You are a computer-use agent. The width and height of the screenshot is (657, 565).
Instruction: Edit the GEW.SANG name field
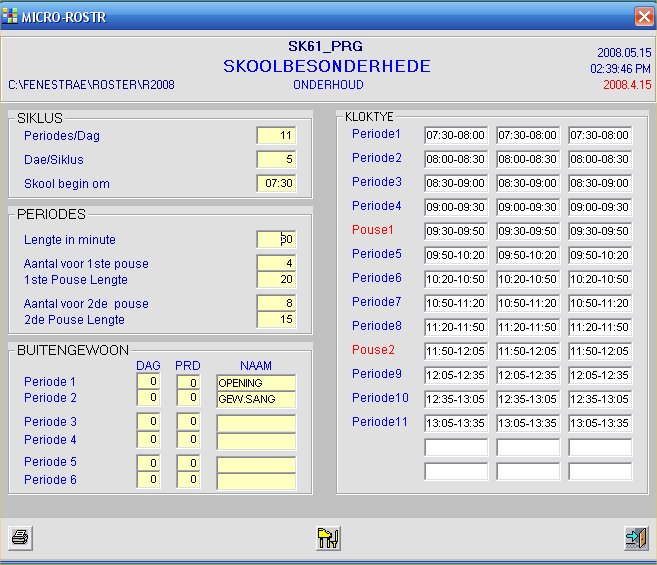click(x=256, y=399)
